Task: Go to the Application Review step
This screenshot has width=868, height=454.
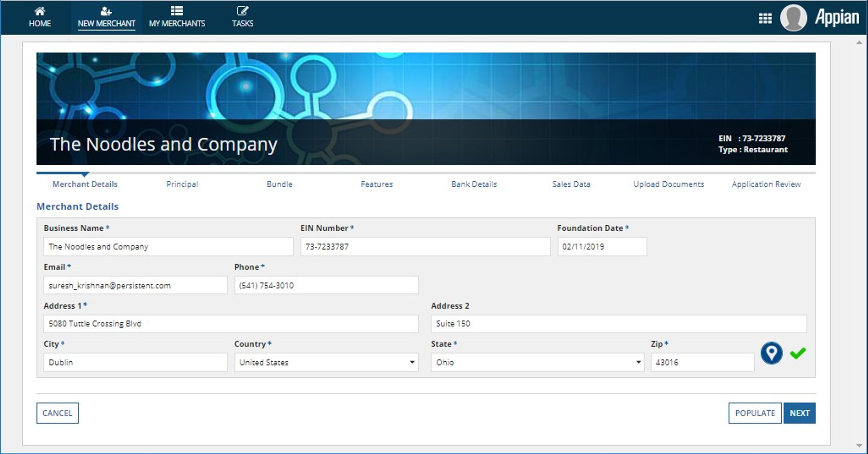Action: pyautogui.click(x=766, y=184)
